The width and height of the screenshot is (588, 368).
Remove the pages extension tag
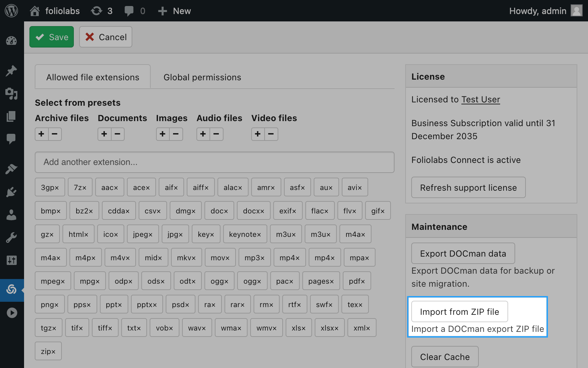click(332, 282)
